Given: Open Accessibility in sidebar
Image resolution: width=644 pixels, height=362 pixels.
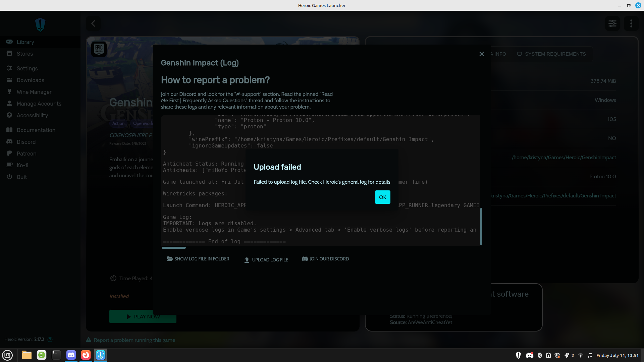Looking at the screenshot, I should (x=40, y=115).
